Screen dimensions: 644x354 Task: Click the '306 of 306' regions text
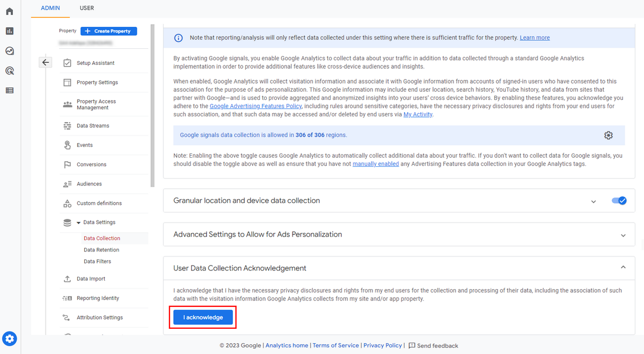point(310,135)
